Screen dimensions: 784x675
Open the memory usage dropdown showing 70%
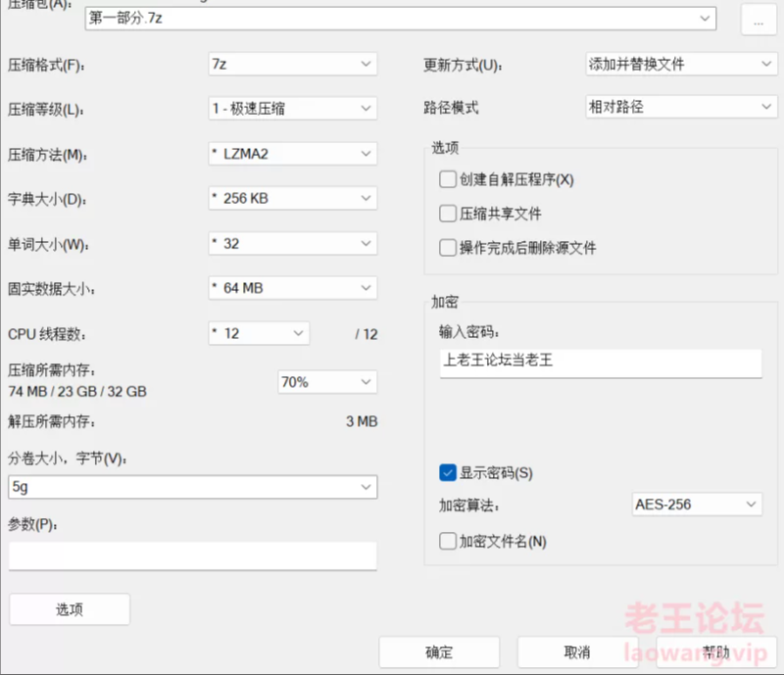pyautogui.click(x=327, y=382)
